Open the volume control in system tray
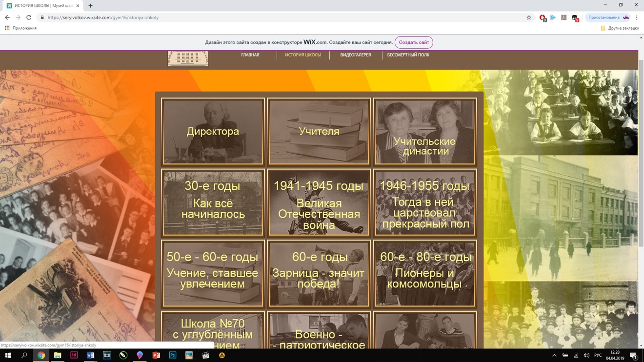644x362 pixels. pos(586,356)
